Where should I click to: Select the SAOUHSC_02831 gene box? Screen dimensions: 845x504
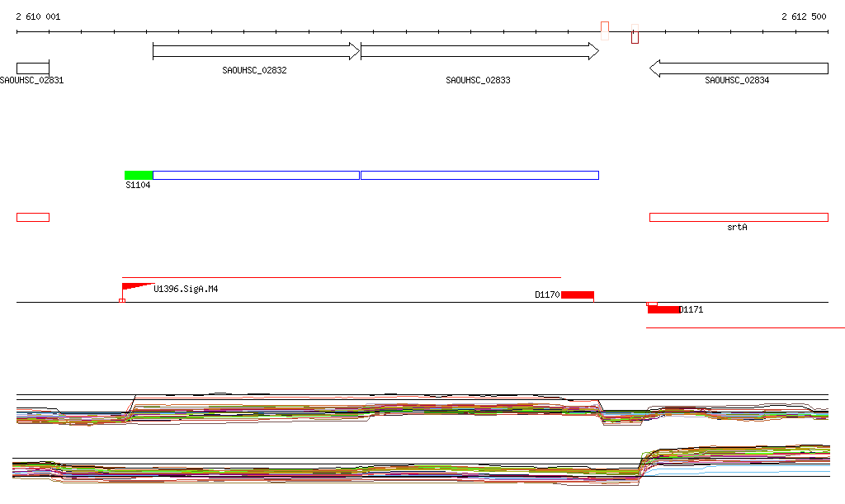[33, 68]
